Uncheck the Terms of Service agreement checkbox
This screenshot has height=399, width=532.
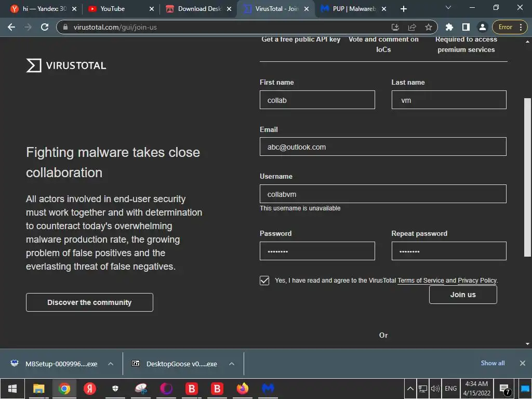[x=264, y=281]
